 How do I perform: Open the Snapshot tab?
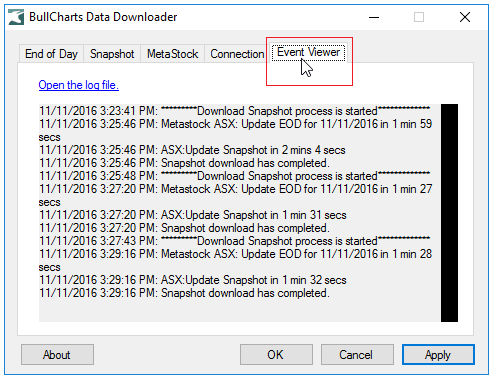[112, 54]
